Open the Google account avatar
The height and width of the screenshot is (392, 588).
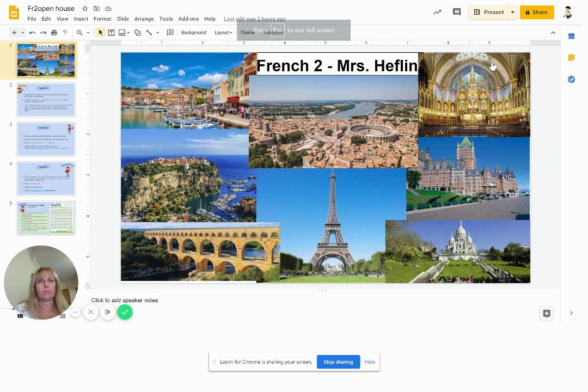(x=568, y=13)
